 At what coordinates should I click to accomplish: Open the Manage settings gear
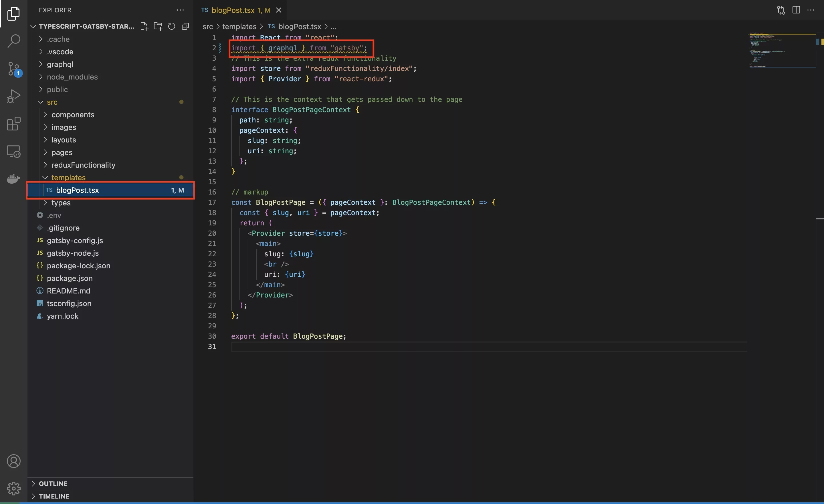[14, 488]
